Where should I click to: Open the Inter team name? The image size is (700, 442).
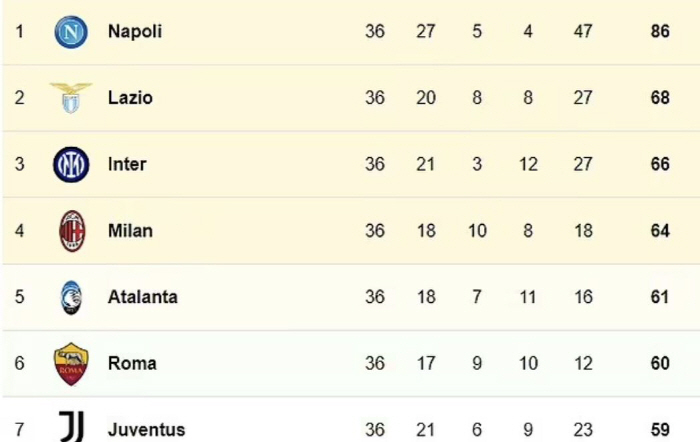tap(127, 164)
